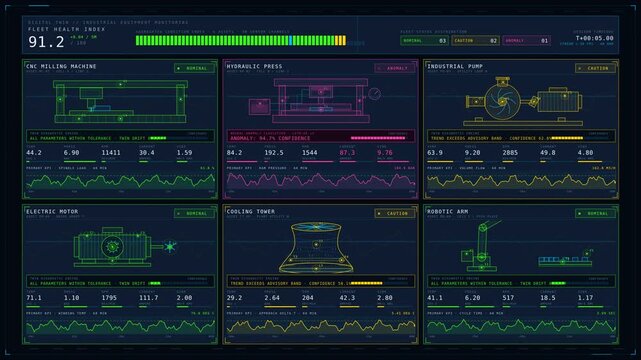
Task: Click the CNC temperature reading 44.2
Action: click(x=34, y=152)
